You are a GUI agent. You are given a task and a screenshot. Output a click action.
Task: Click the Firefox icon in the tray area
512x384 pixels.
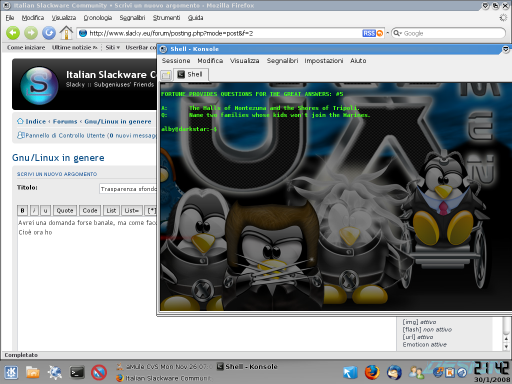[372, 372]
